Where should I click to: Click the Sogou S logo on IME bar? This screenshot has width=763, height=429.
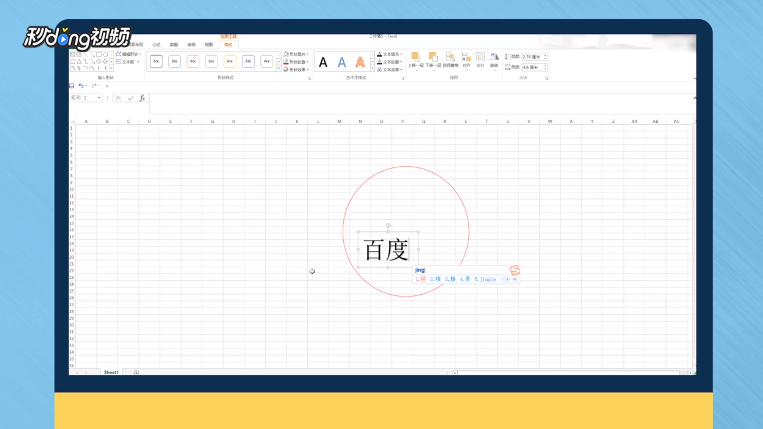pos(515,270)
